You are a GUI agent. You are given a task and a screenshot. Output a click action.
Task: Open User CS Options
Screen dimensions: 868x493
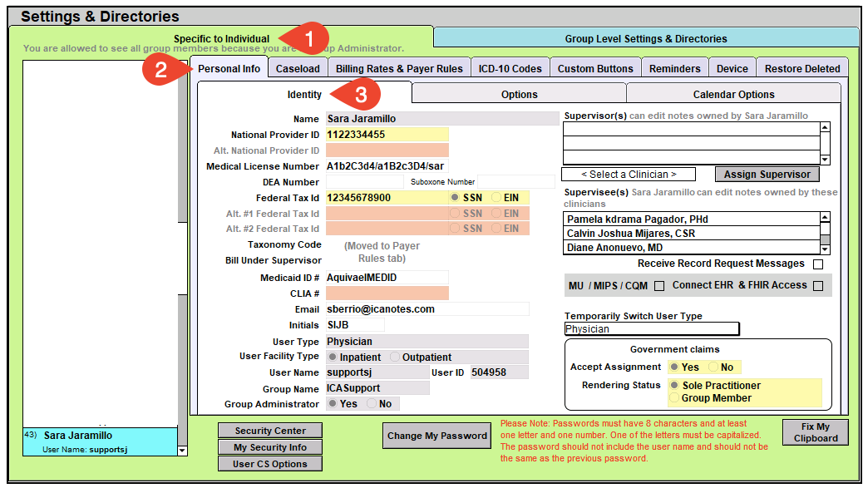269,464
